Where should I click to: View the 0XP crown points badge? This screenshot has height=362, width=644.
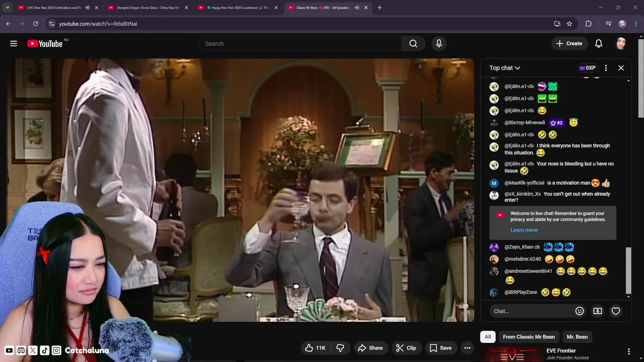587,68
